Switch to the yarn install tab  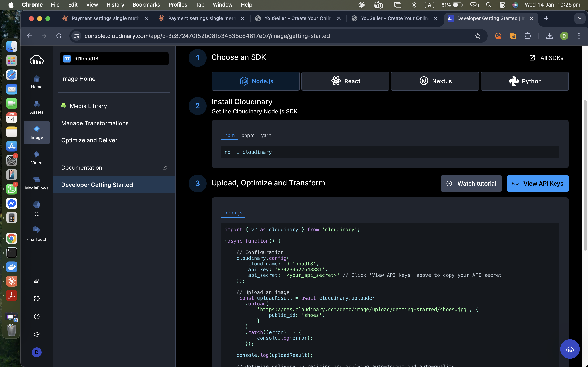pos(266,135)
